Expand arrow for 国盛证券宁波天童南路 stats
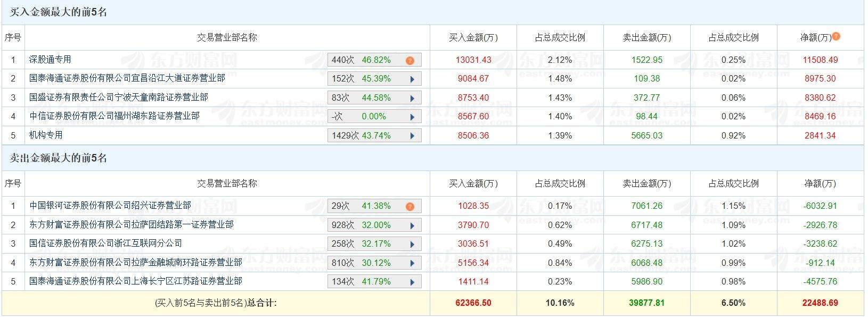This screenshot has height=317, width=868. coord(412,98)
